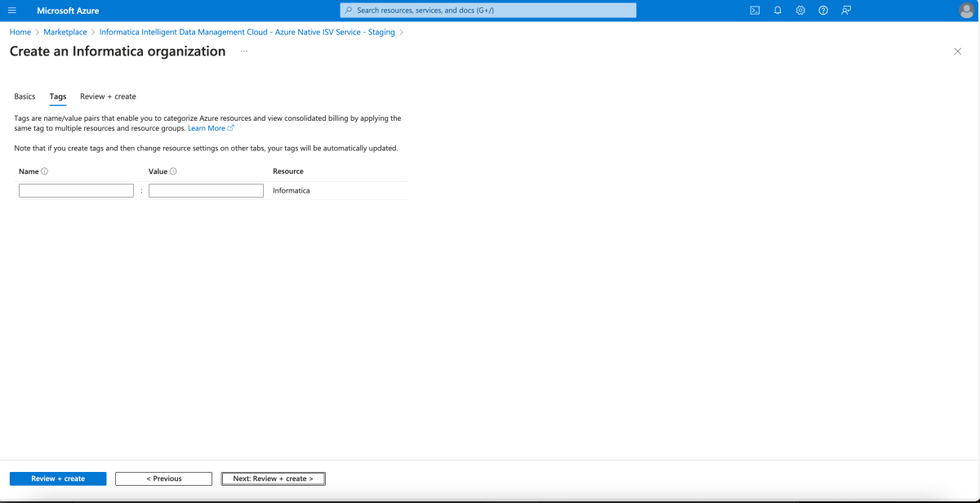Click the blue Review + create button

pos(58,479)
